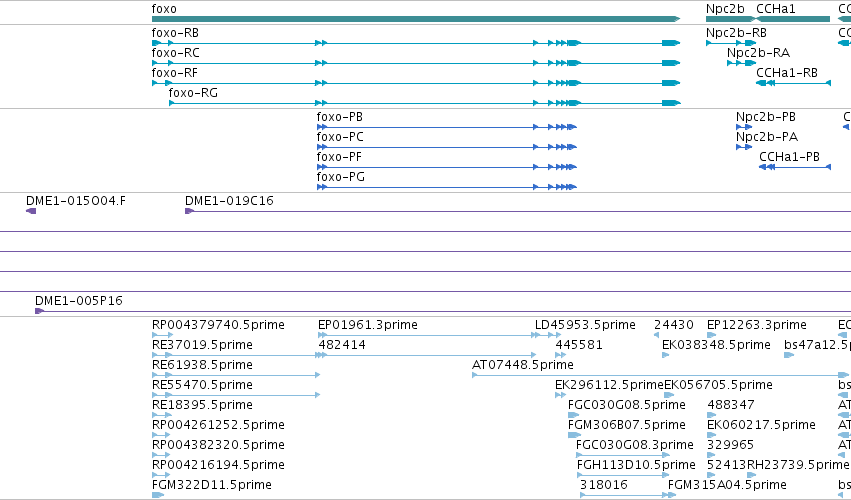This screenshot has height=500, width=851.
Task: Select the CCHa1 gene label
Action: 776,9
